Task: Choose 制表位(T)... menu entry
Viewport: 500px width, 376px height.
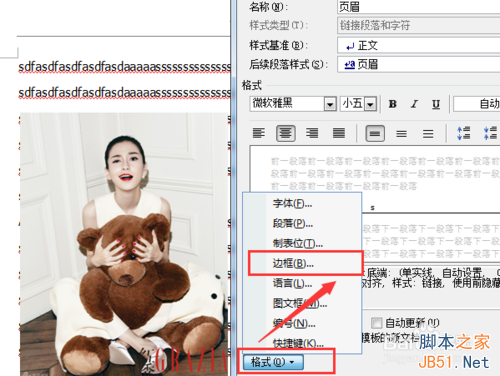Action: (302, 243)
